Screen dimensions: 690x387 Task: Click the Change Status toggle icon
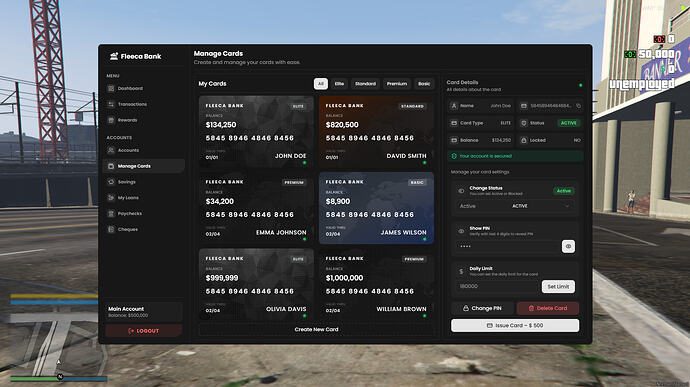pos(461,191)
